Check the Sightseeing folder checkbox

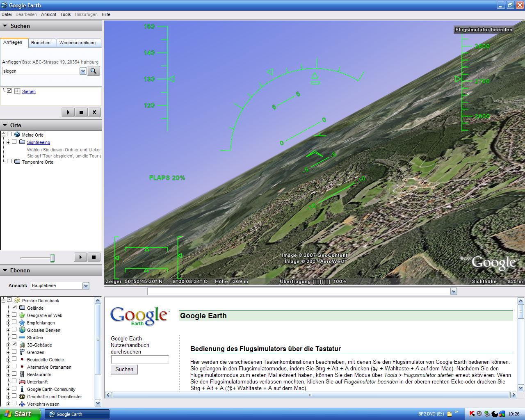[x=14, y=142]
